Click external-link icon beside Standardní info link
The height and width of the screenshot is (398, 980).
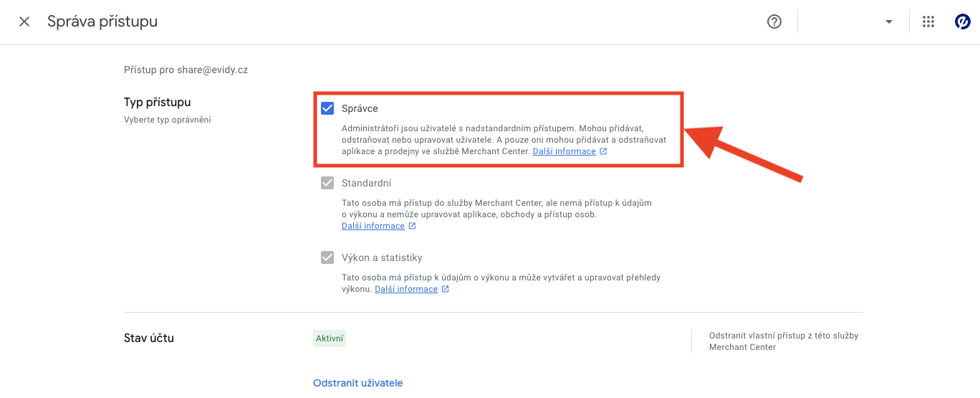pos(412,226)
